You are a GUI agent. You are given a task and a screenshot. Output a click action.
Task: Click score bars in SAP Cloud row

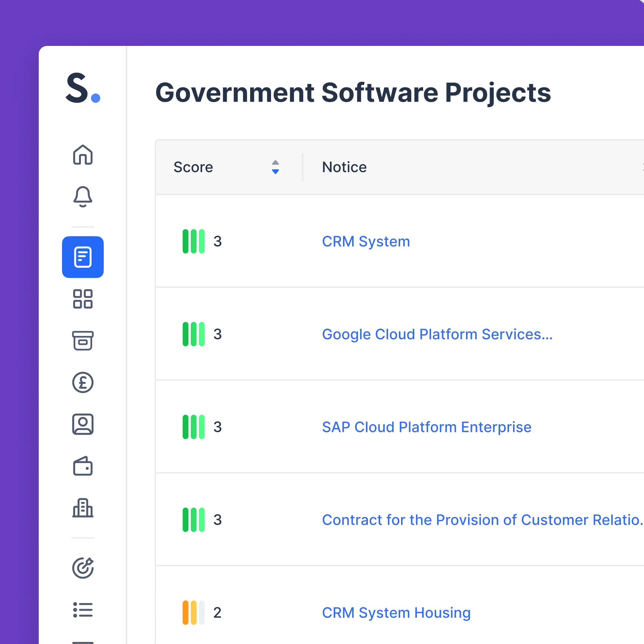click(193, 427)
